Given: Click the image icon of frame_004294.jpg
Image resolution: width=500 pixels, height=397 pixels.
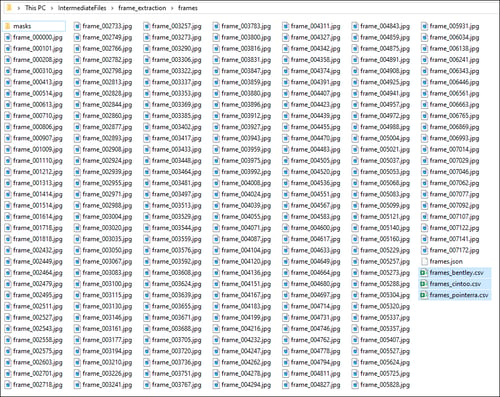Looking at the screenshot, I should (216, 385).
